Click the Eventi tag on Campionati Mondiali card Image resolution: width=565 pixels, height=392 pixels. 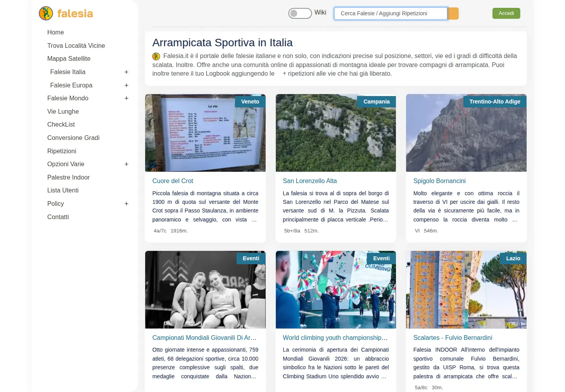(251, 259)
